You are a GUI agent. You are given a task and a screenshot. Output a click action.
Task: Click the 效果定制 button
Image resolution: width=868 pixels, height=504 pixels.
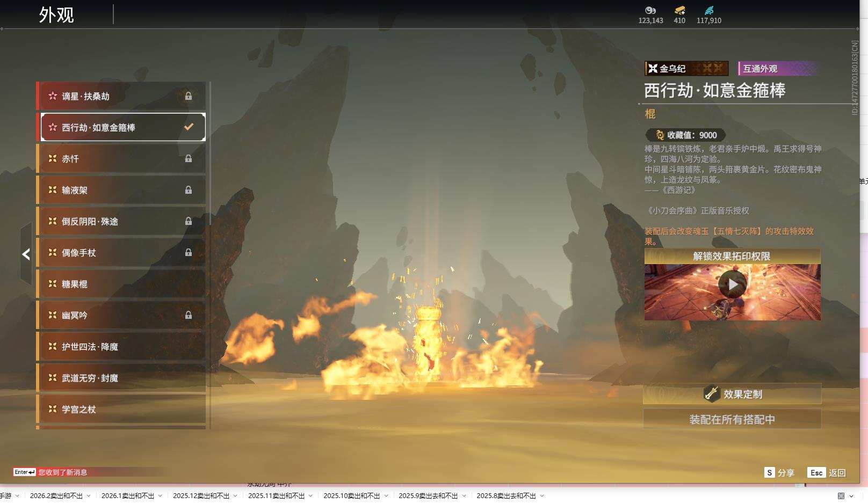click(x=732, y=394)
